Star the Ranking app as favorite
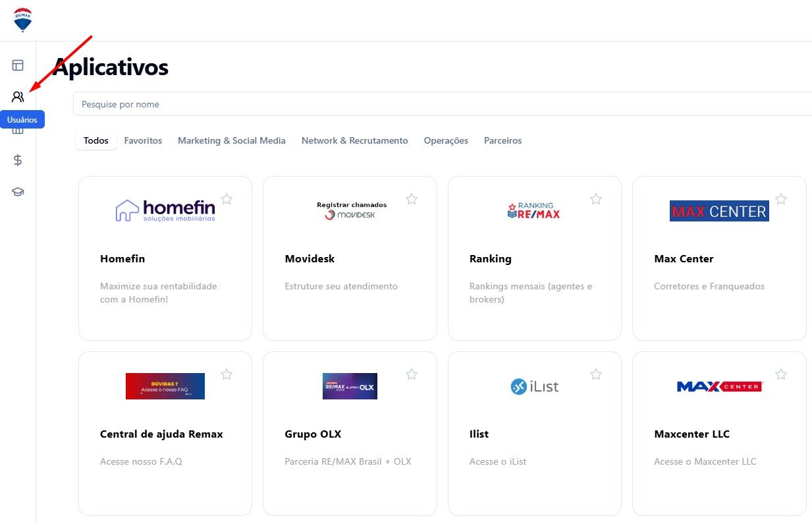Screen dimensions: 812x522 (596, 199)
